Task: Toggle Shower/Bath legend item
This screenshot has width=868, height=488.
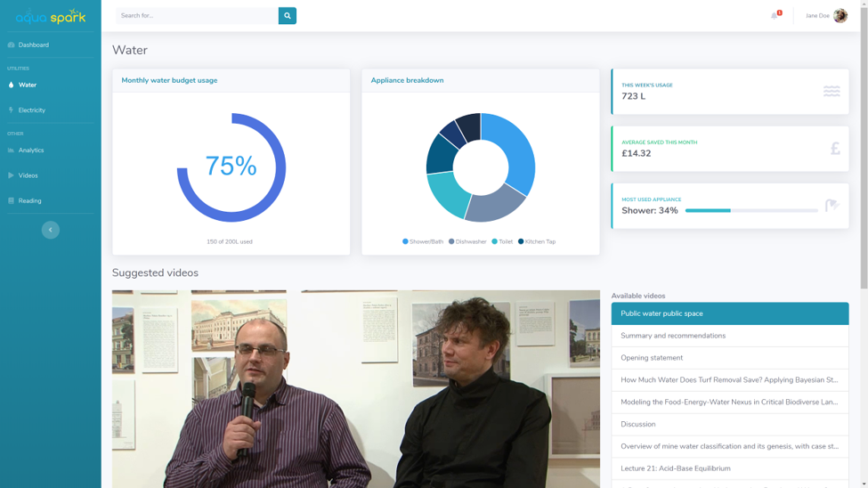Action: coord(423,241)
